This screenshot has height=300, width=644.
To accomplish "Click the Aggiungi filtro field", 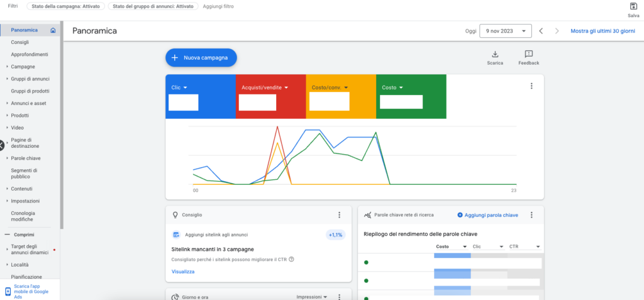I will tap(218, 6).
